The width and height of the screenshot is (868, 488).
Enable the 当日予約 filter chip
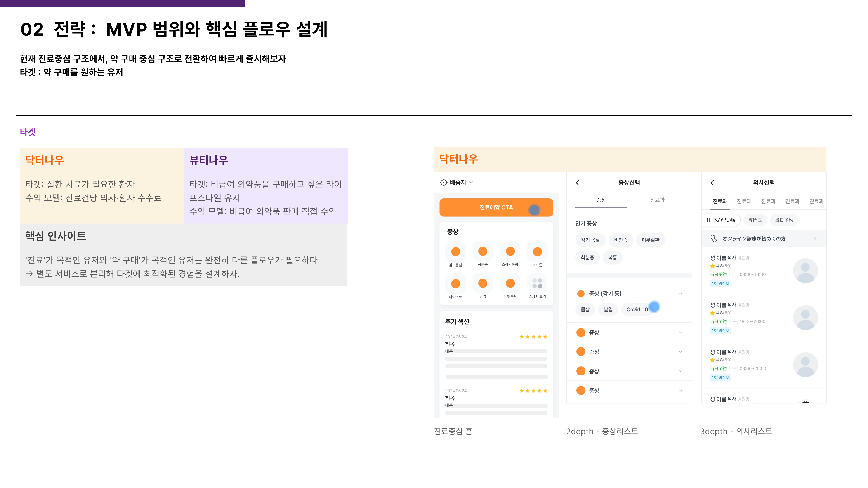[x=784, y=220]
